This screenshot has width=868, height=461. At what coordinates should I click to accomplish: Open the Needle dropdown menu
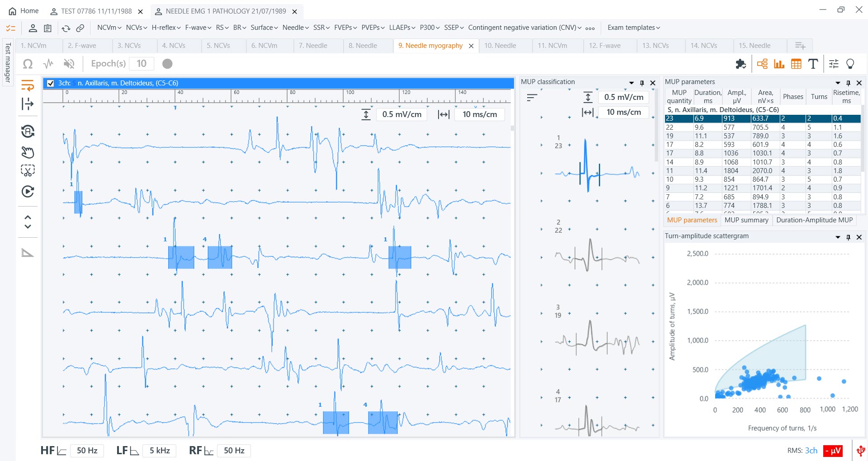(295, 28)
